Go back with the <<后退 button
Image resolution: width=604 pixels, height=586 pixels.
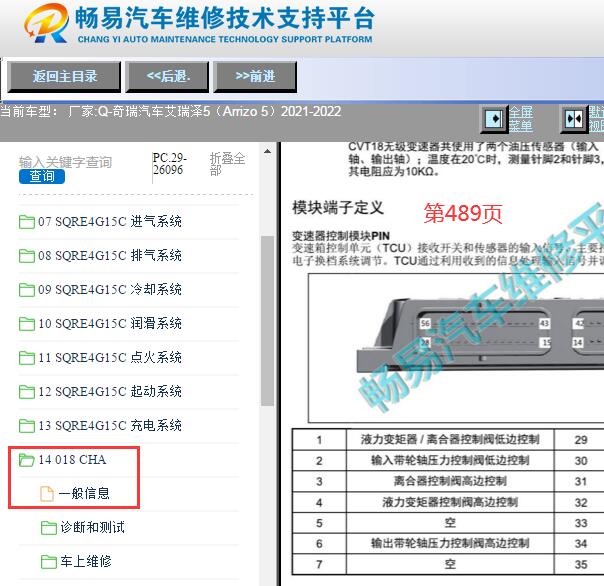(168, 77)
